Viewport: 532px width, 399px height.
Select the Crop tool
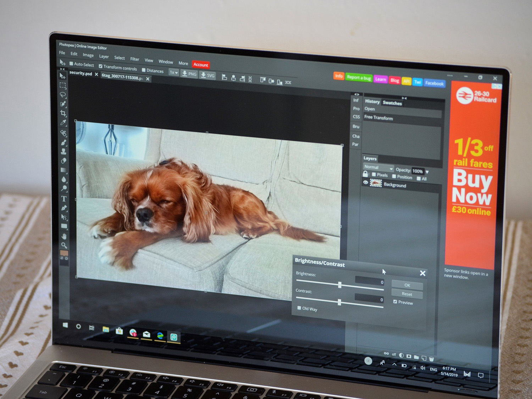point(63,113)
